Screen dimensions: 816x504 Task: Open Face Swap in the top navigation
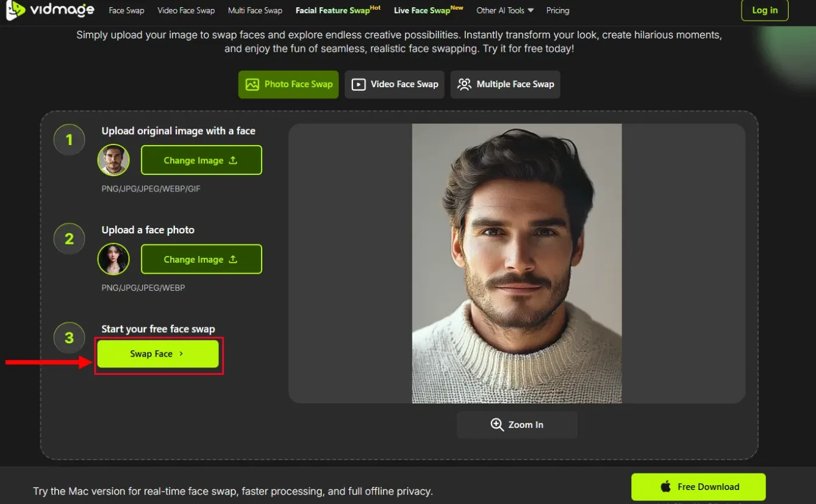pos(126,10)
